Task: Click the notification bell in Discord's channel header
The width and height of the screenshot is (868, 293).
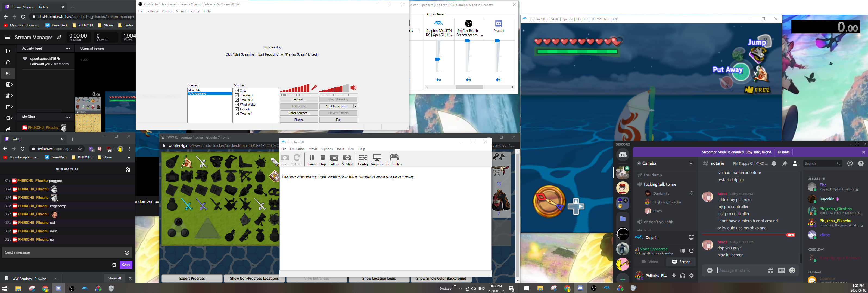Action: pos(774,163)
